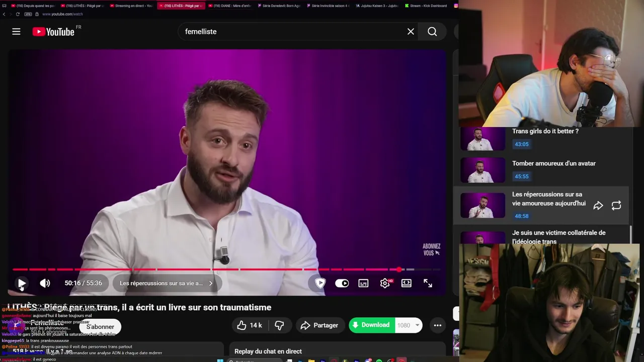Switch to 'DIANE : Mère d'enfa' tab

229,6
